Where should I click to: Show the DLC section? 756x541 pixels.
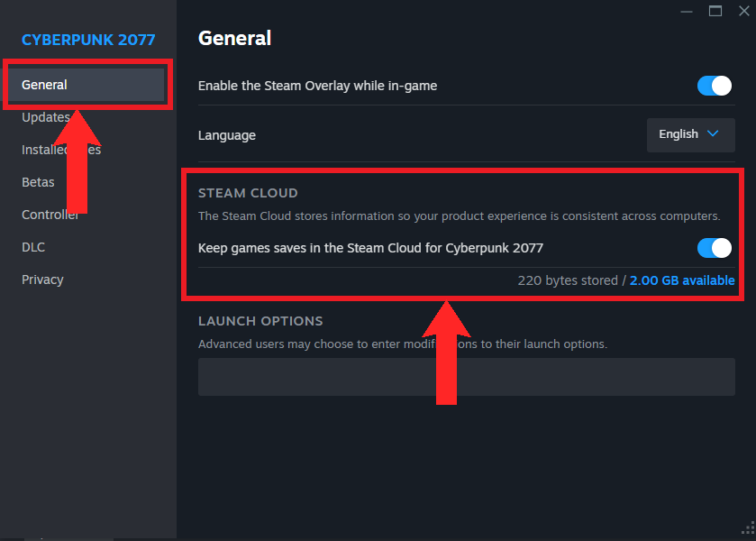(x=33, y=247)
